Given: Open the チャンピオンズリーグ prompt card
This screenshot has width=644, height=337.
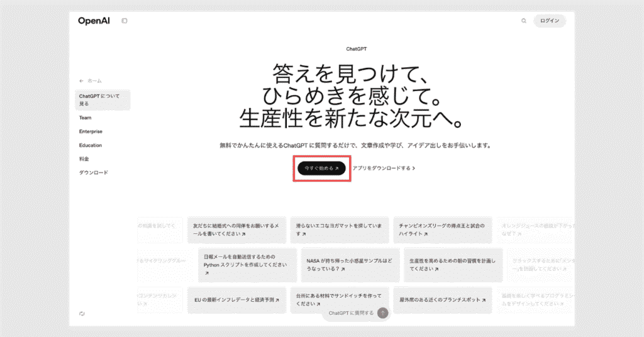Looking at the screenshot, I should 443,230.
